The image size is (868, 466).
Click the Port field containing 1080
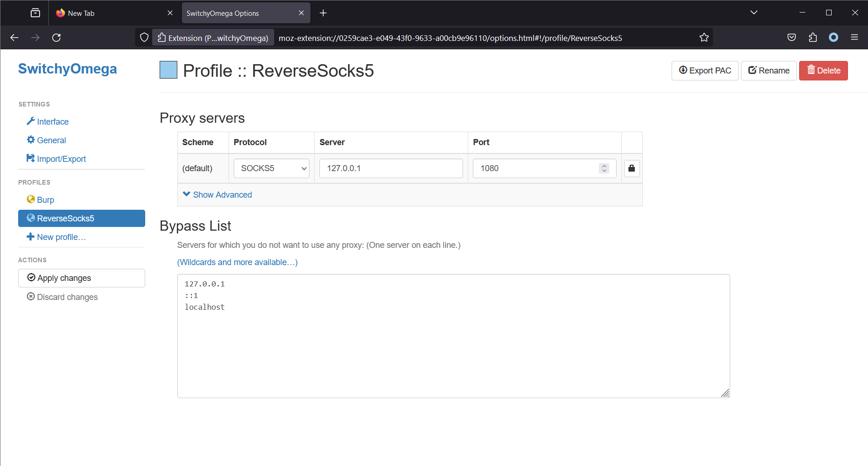(x=545, y=168)
